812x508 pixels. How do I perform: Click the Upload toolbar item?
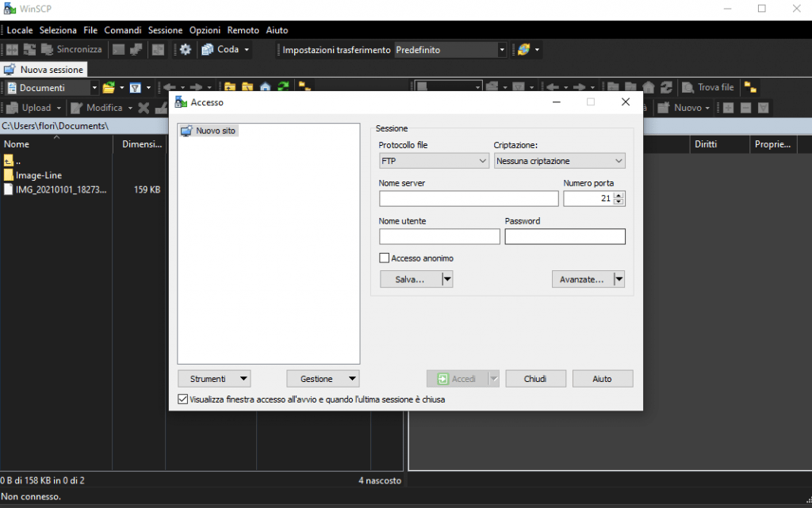click(33, 107)
